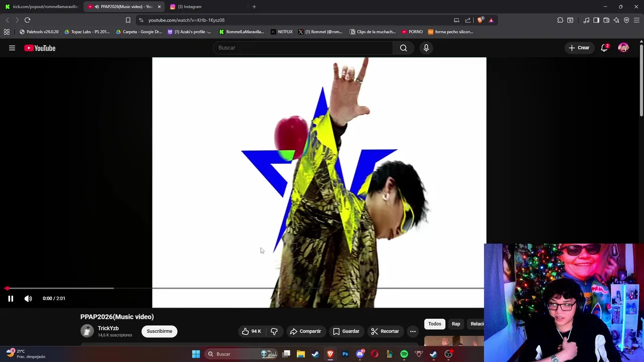
Task: Open Azaki's profile bookmark
Action: pos(189,32)
